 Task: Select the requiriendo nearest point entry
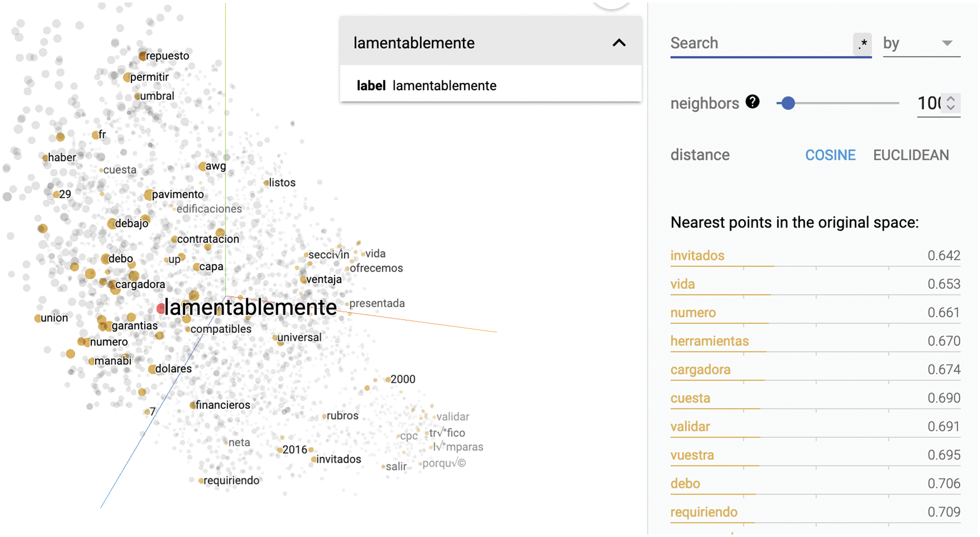pyautogui.click(x=703, y=512)
